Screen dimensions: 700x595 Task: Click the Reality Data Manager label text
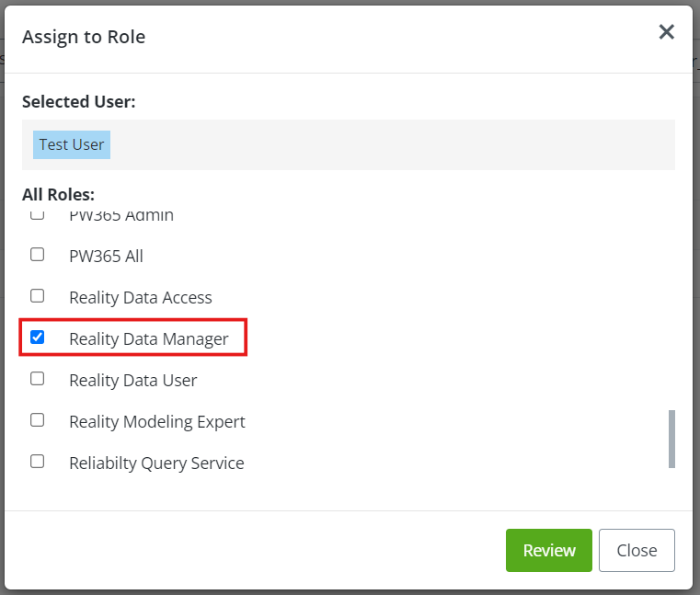click(149, 339)
